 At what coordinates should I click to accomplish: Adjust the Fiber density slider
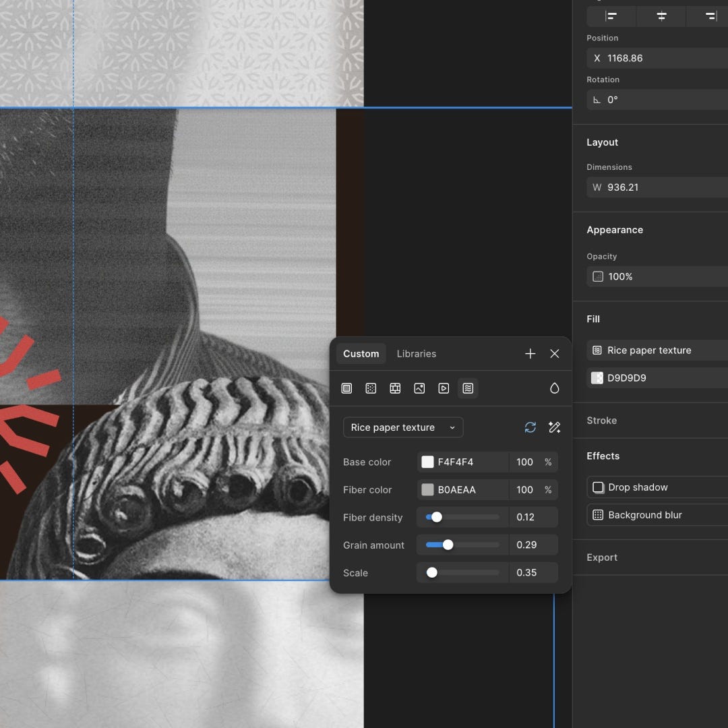click(462, 517)
